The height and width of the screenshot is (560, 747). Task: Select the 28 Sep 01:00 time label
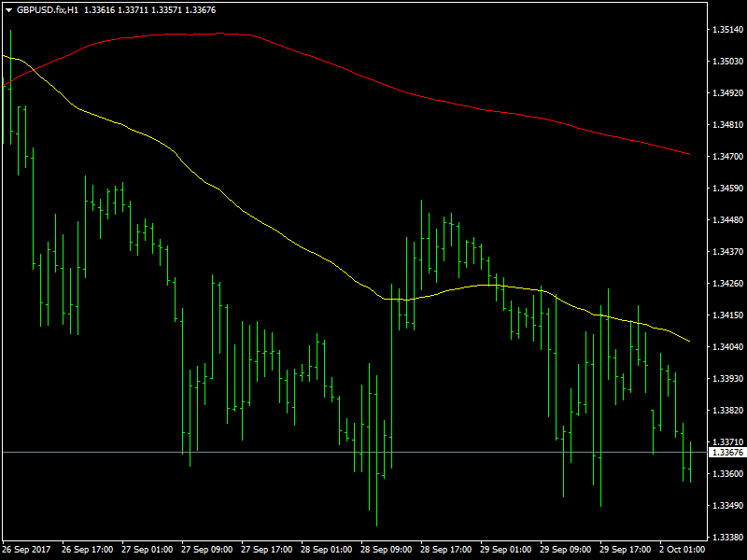tap(326, 550)
